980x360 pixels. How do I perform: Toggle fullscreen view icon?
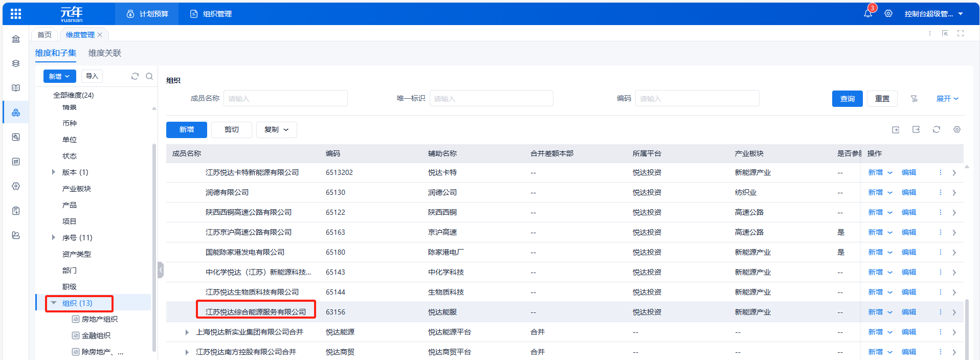[x=961, y=34]
